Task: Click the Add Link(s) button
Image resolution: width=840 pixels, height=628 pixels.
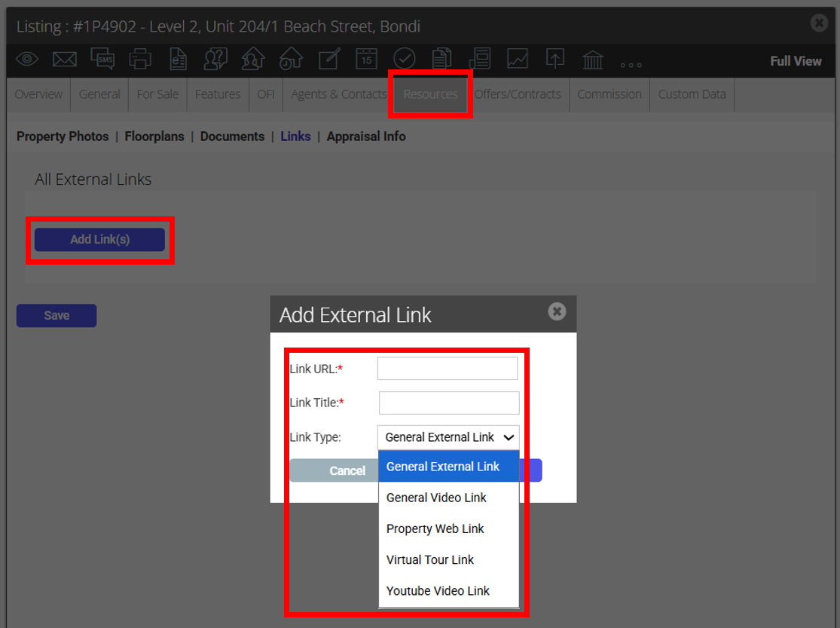Action: point(99,240)
